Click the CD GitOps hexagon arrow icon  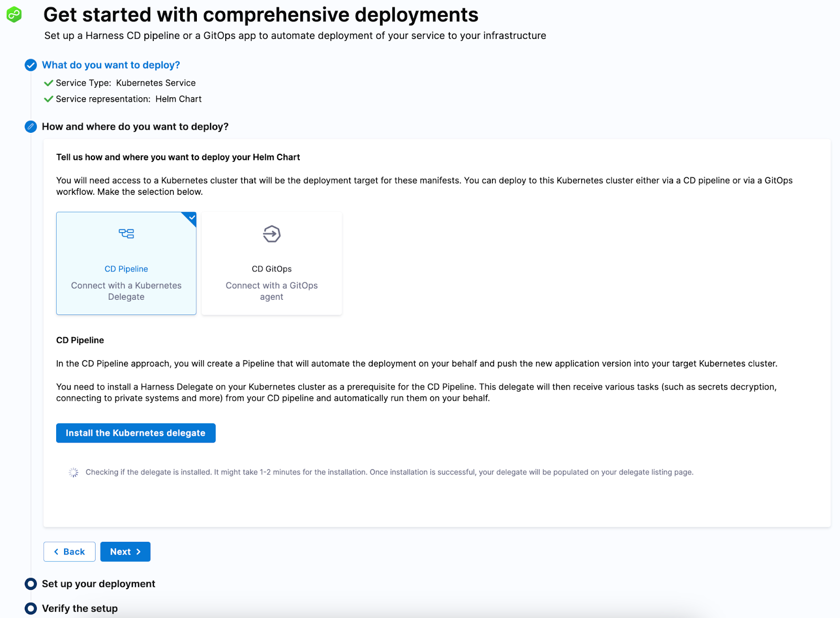272,234
